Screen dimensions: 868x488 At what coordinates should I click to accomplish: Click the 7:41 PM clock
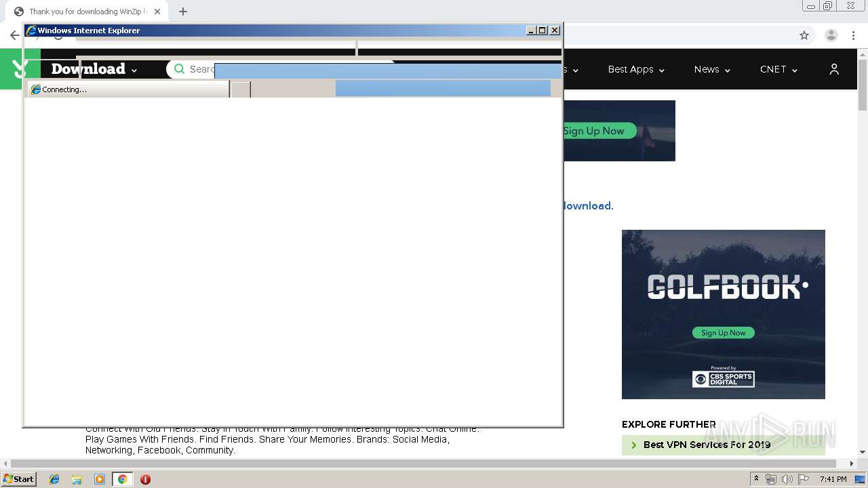tap(833, 479)
